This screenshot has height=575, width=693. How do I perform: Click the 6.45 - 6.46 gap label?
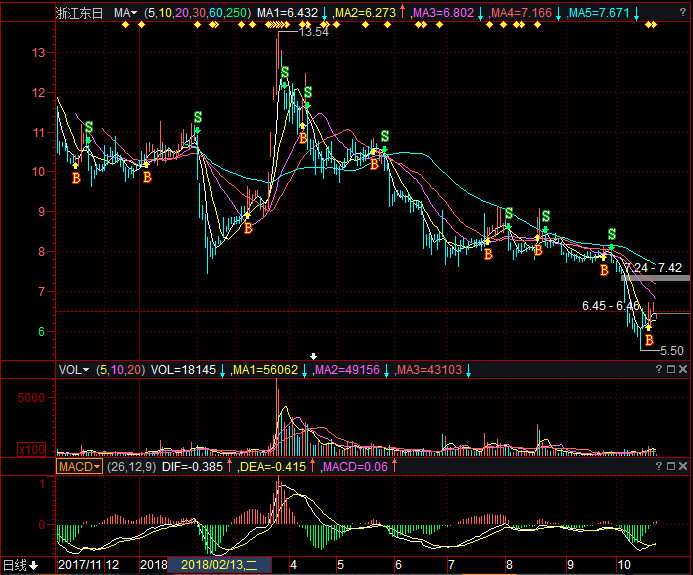point(611,306)
